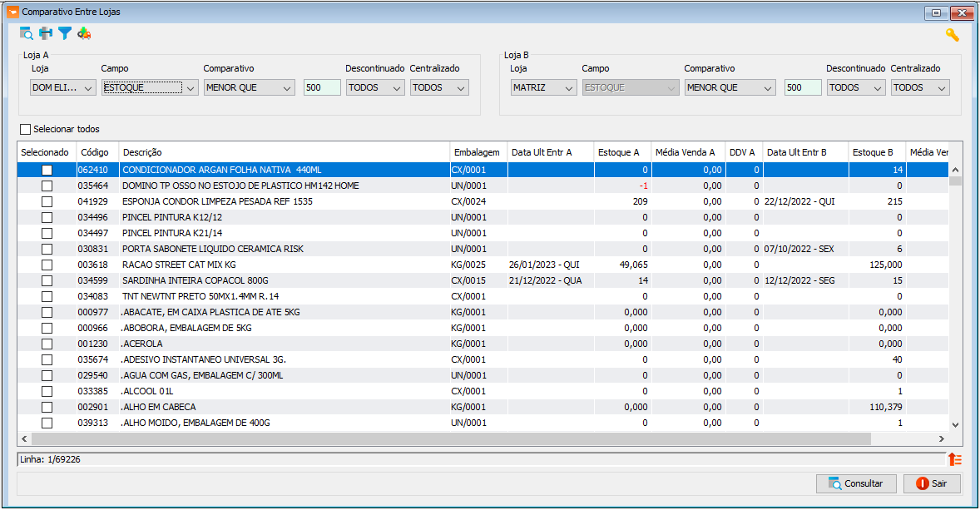Screen dimensions: 980x510
Task: Check the row for CONDICIONADOR ARGAN FOLHA NATIVA
Action: [x=47, y=170]
